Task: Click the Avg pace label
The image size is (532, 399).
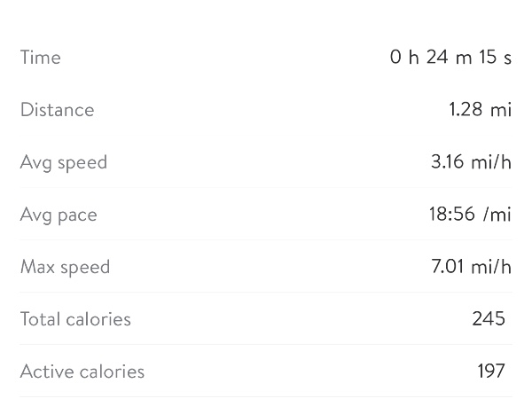Action: 59,215
